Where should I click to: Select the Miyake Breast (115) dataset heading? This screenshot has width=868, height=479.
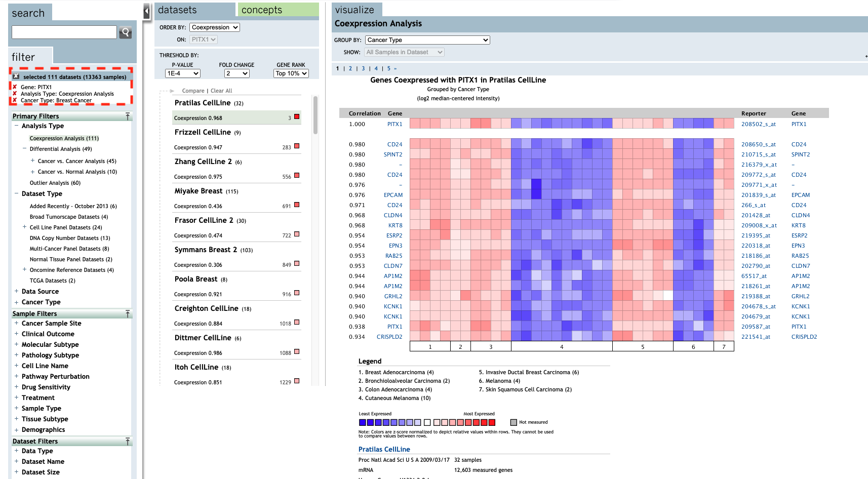pyautogui.click(x=206, y=191)
